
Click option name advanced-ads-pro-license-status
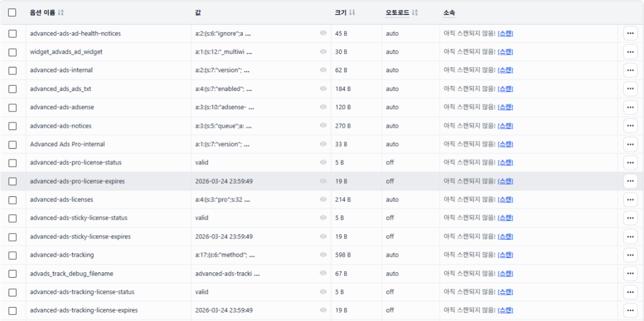tap(76, 162)
